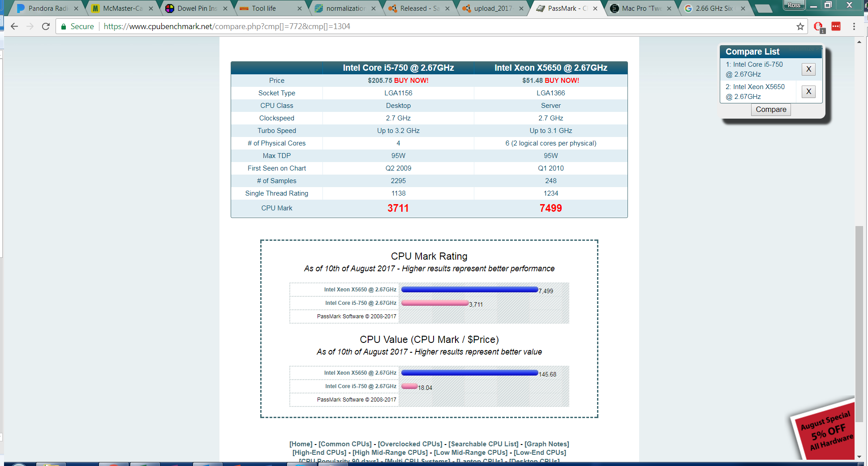Open the Home footer link
The height and width of the screenshot is (466, 868).
click(x=301, y=444)
